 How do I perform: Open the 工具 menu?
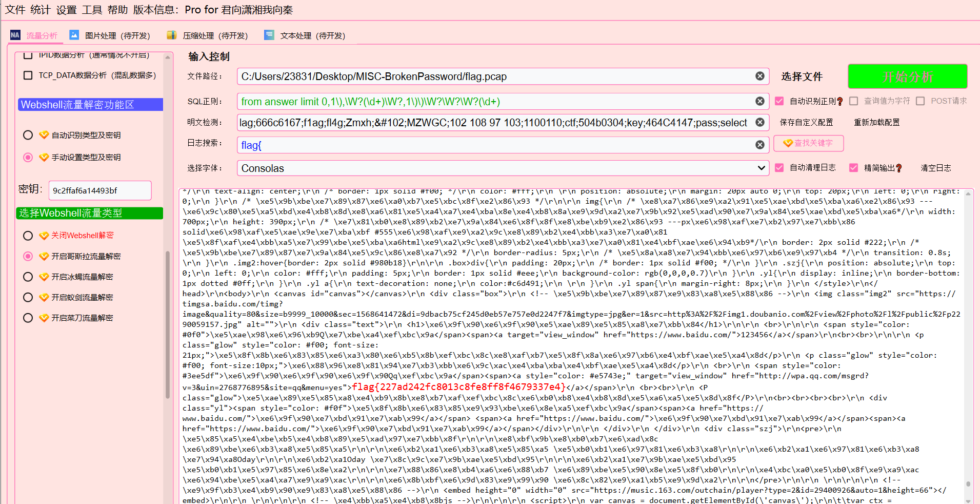coord(92,10)
